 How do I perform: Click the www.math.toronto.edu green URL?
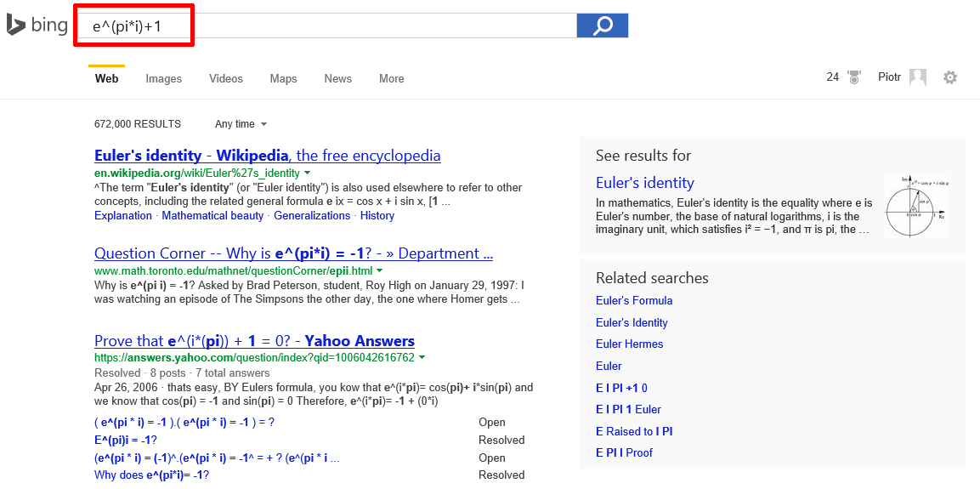click(x=233, y=271)
